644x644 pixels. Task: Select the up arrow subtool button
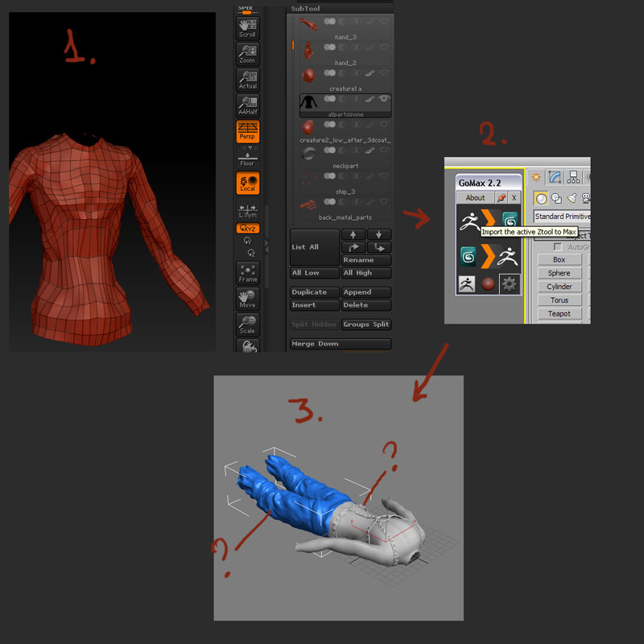tap(353, 234)
